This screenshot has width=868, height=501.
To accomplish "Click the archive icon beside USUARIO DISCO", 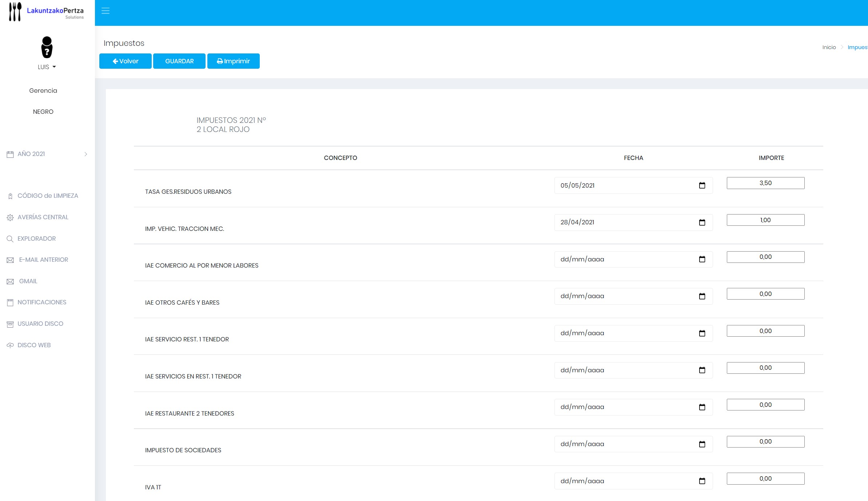I will pos(10,324).
